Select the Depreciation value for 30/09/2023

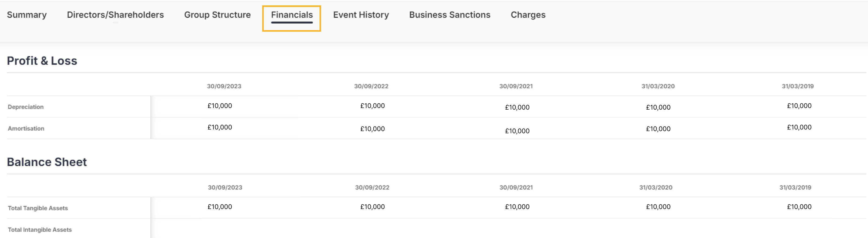[x=220, y=106]
